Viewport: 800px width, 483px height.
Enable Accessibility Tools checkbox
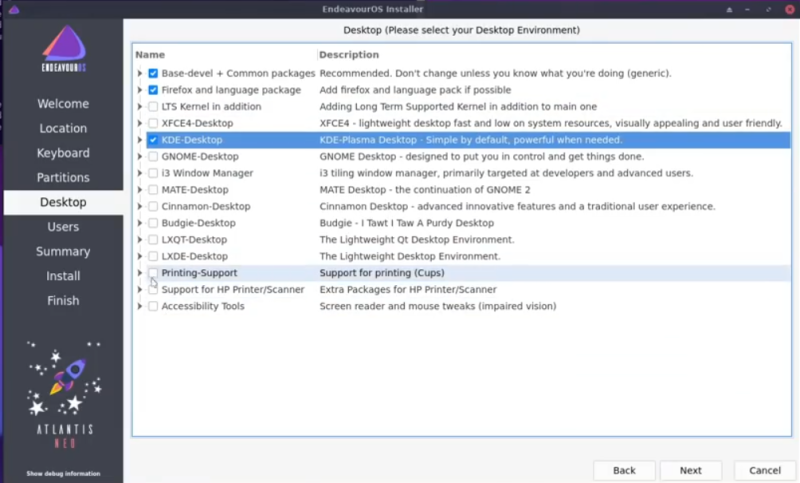[153, 306]
